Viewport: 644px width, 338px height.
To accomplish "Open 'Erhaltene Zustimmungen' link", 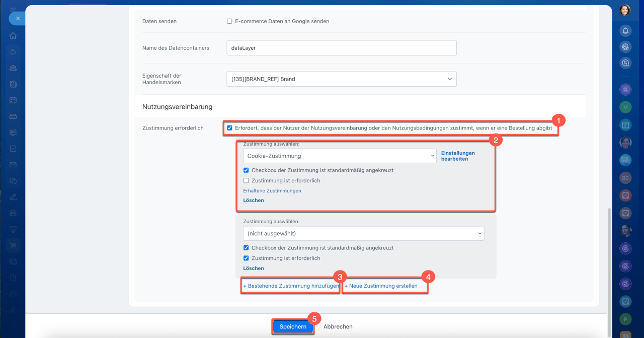I will [x=272, y=191].
